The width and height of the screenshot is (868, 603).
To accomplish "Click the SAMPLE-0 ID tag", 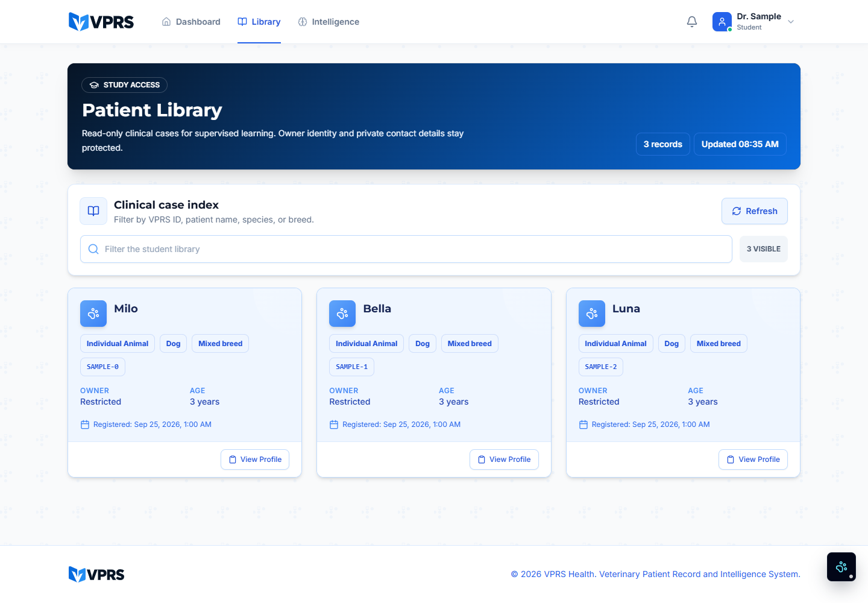I will (102, 367).
